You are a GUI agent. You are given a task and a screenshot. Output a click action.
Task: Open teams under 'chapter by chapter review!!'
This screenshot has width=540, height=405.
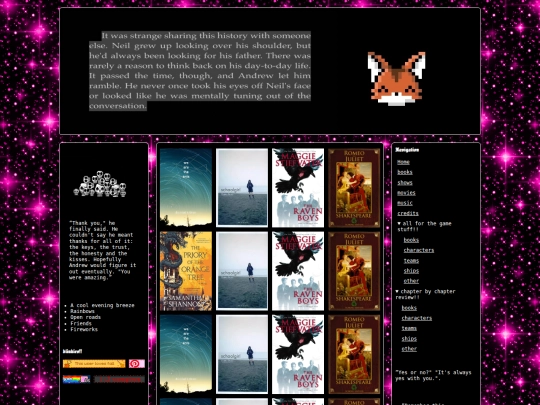(x=409, y=329)
